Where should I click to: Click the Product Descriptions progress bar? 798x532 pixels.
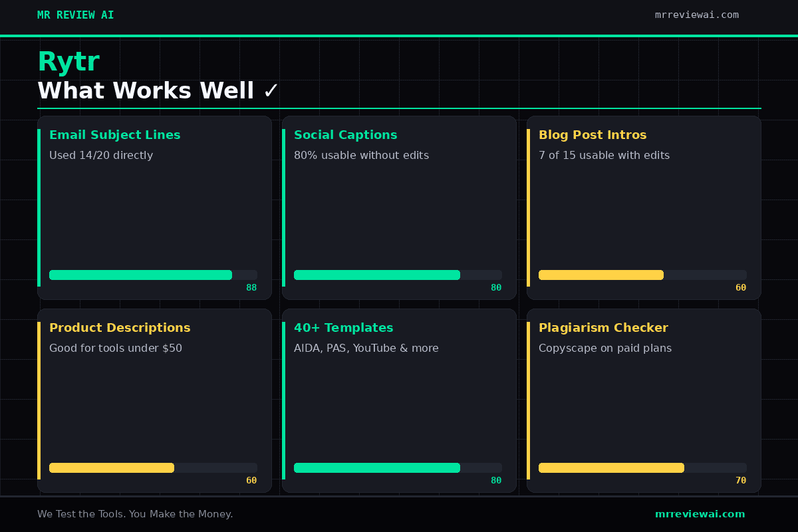153,467
